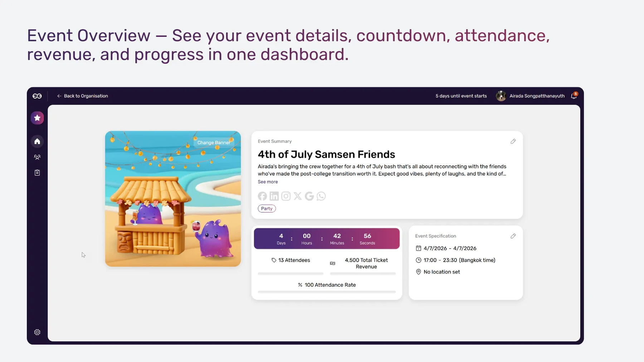The width and height of the screenshot is (644, 362).
Task: Edit Event Specification with the pencil icon
Action: pos(513,236)
